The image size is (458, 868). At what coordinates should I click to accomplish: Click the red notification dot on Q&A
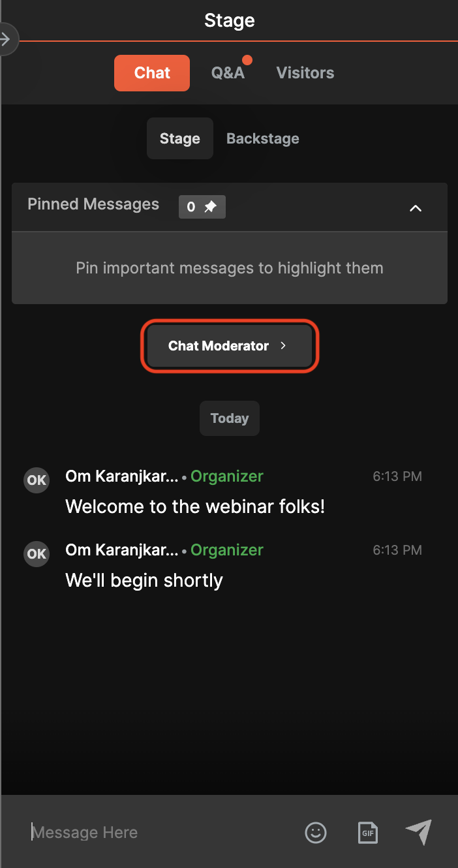click(247, 59)
